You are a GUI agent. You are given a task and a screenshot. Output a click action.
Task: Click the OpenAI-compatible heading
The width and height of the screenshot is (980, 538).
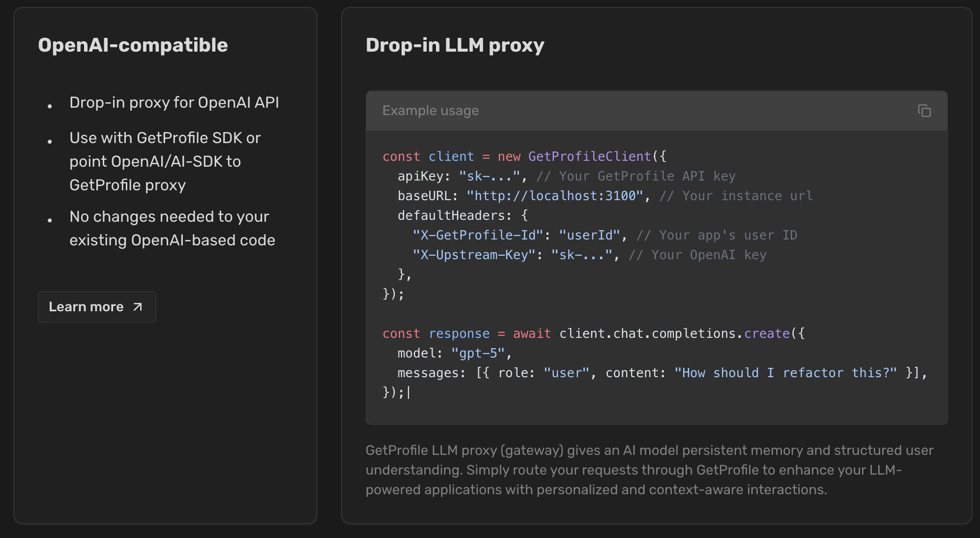point(133,45)
